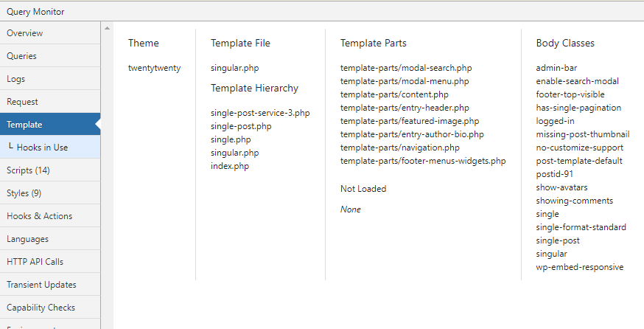The height and width of the screenshot is (329, 644).
Task: Click single-post-service-3.php in Template Hierarchy
Action: pyautogui.click(x=260, y=113)
